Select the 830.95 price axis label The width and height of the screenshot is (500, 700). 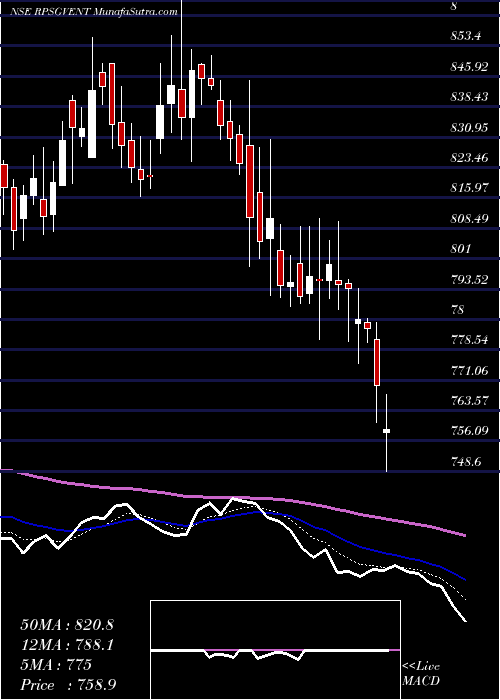[x=469, y=128]
